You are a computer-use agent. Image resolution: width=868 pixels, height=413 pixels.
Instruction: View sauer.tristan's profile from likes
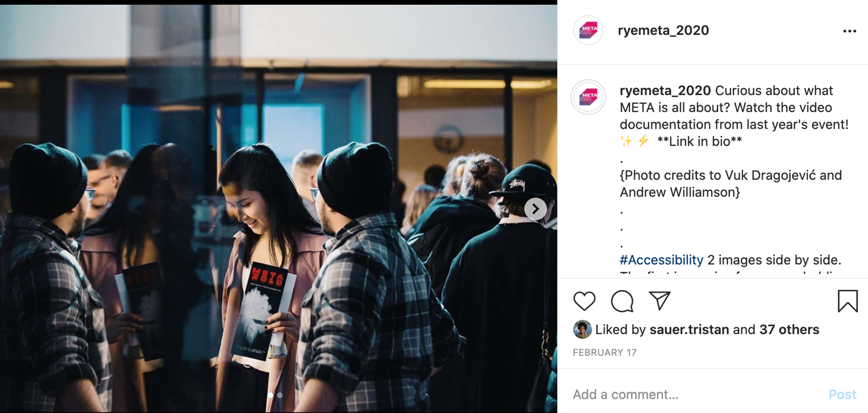689,330
